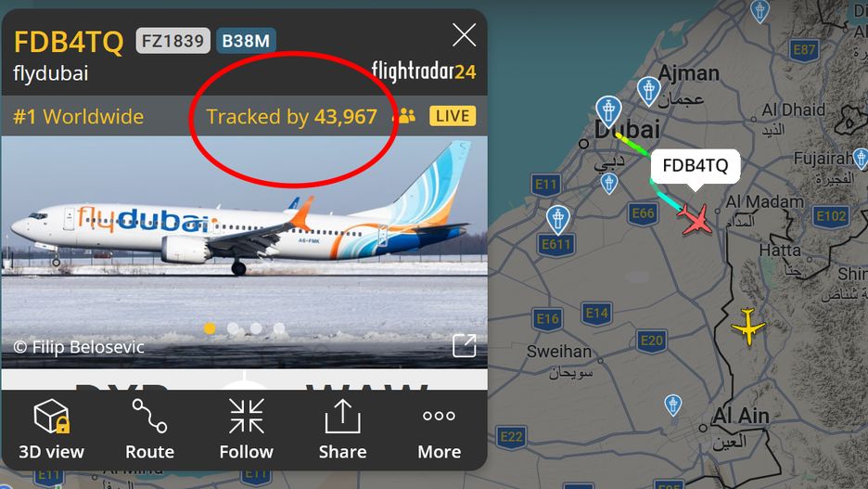Select the red FDB4TQ plane on map
The image size is (868, 489).
pyautogui.click(x=696, y=220)
